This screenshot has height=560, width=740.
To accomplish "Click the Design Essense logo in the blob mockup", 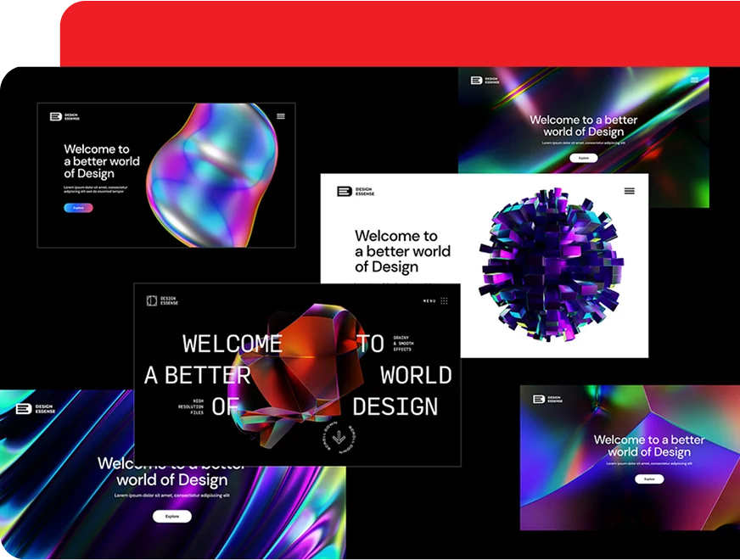I will coord(64,116).
